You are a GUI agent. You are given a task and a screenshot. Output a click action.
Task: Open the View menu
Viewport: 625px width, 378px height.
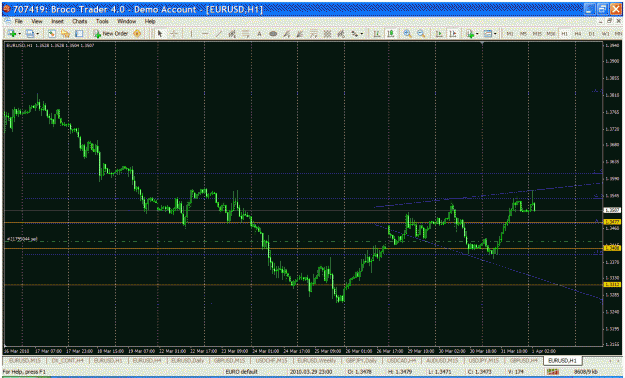(37, 21)
